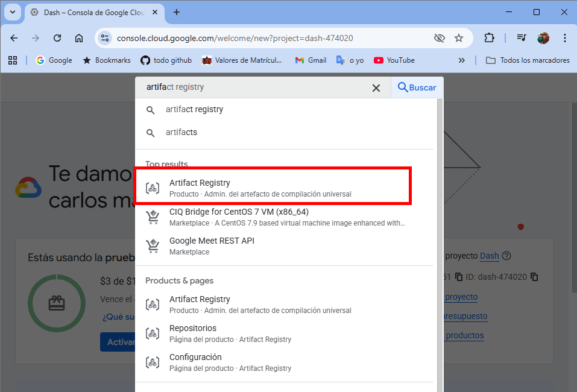577x392 pixels.
Task: Open the Gmail bookmark
Action: (311, 60)
